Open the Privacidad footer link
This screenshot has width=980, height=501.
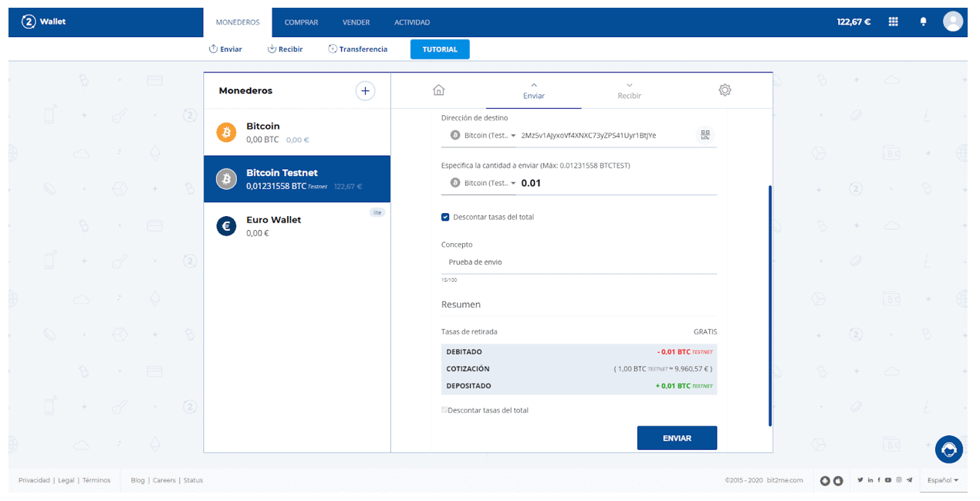pos(34,480)
